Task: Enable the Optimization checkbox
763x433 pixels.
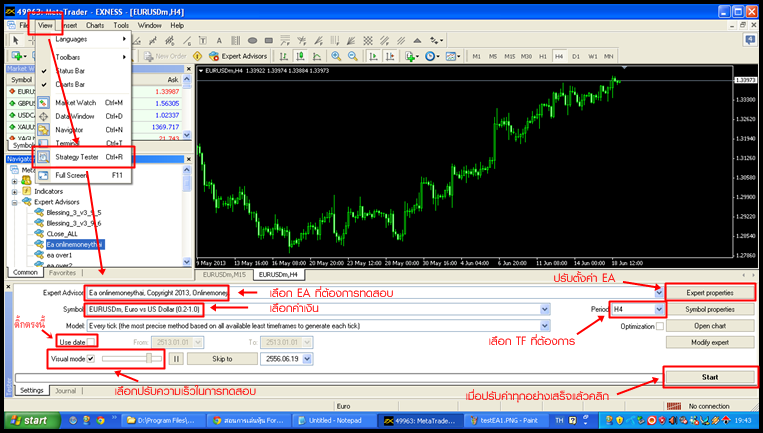Action: [660, 326]
